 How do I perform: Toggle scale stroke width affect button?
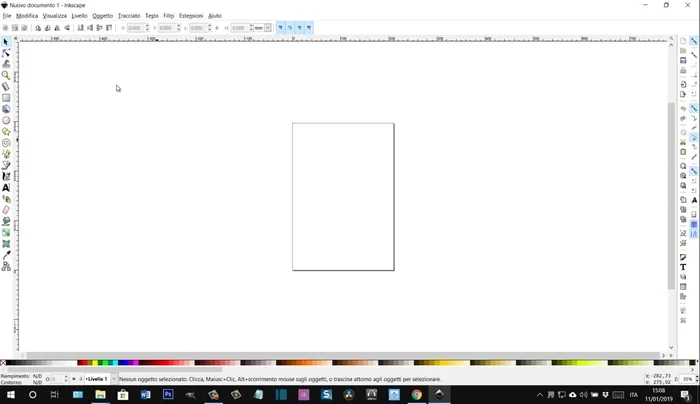(280, 28)
